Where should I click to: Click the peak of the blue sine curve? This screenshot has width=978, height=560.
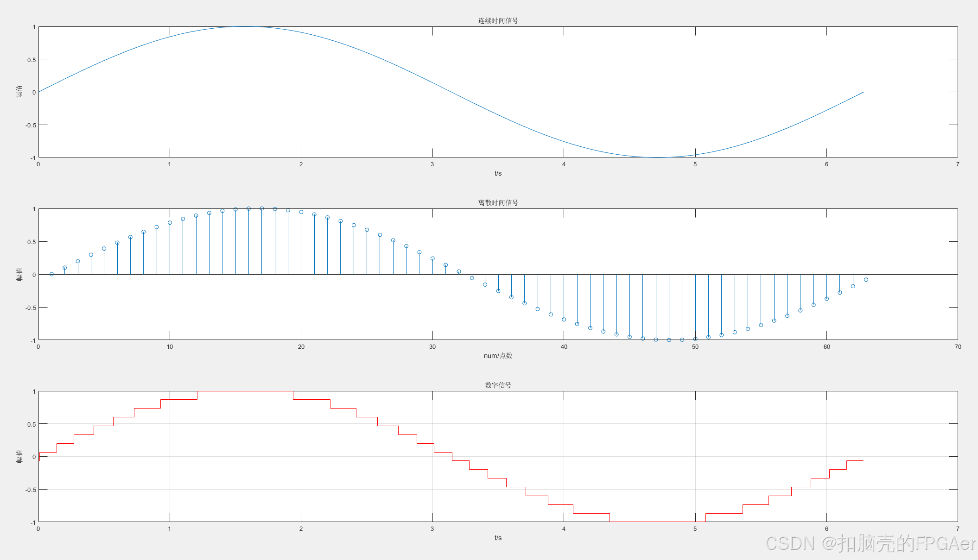click(244, 26)
